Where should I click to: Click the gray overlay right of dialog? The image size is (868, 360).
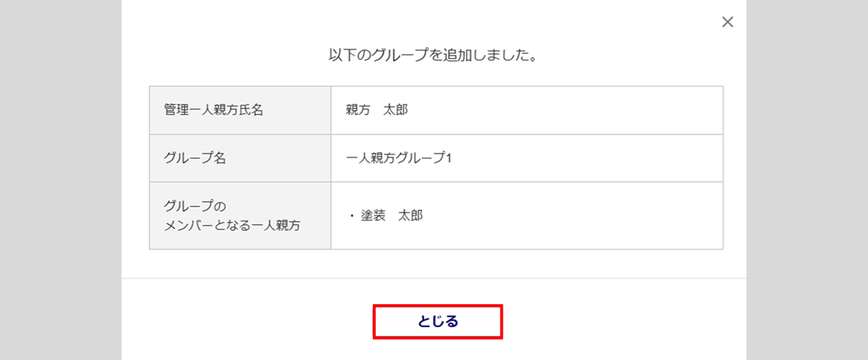pyautogui.click(x=807, y=180)
